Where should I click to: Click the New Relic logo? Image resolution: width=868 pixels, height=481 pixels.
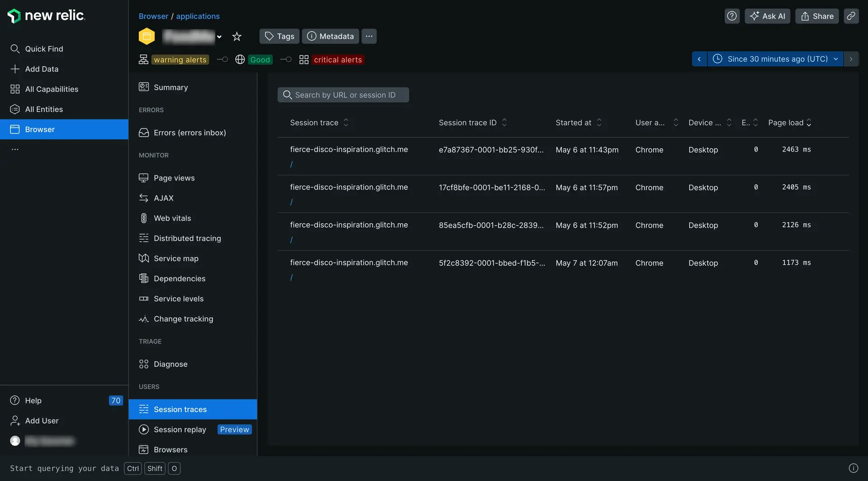point(46,16)
